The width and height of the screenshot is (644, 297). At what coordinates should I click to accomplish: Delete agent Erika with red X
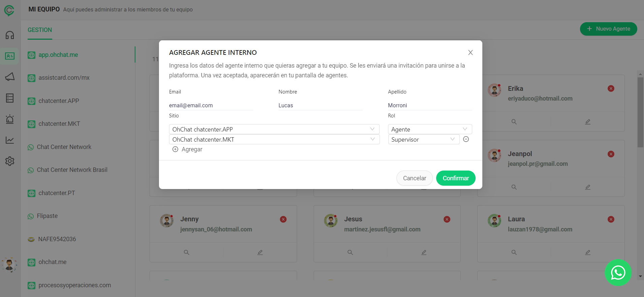(611, 88)
